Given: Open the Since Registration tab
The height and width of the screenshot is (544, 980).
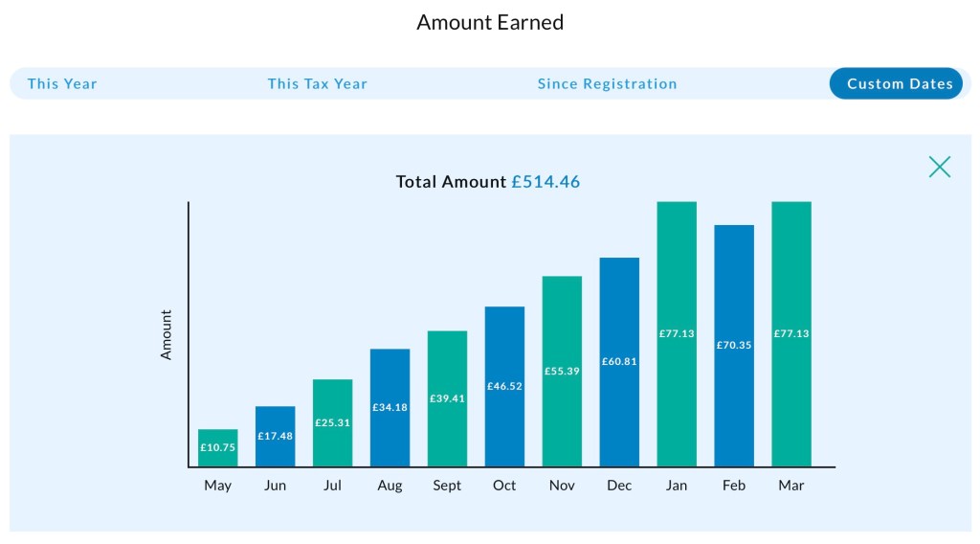Looking at the screenshot, I should 607,83.
